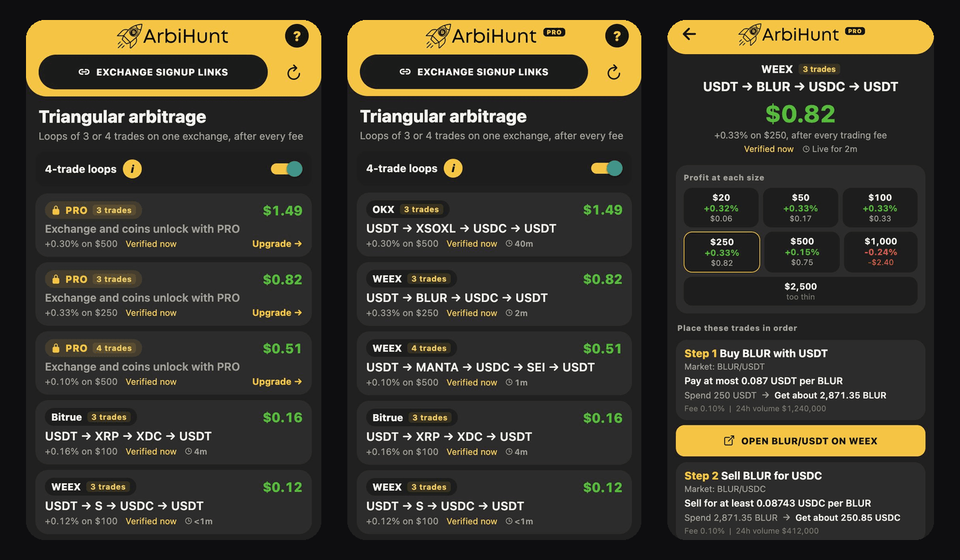Click Upgrade link on the $1.49 locked card
Screen dimensions: 960x560
click(277, 244)
